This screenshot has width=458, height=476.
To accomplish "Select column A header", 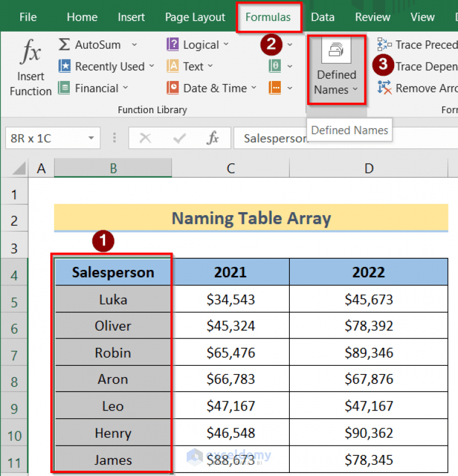I will [41, 168].
